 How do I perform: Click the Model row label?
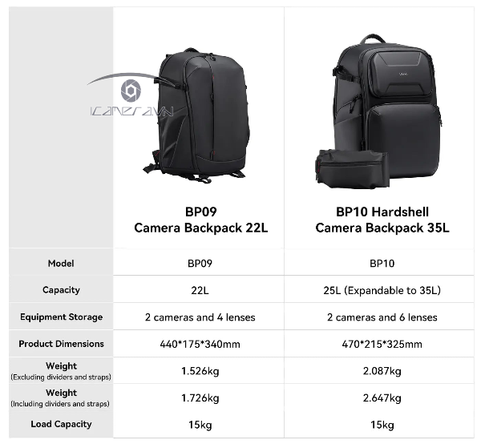(x=61, y=263)
